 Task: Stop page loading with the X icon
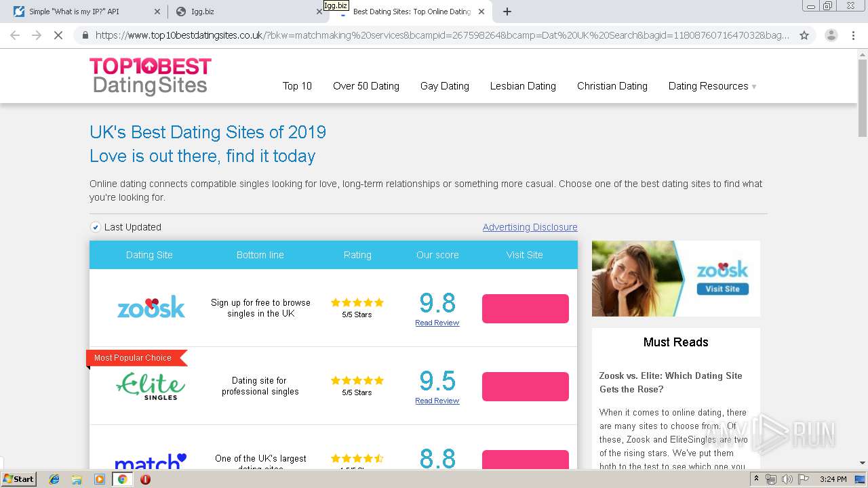(x=58, y=35)
